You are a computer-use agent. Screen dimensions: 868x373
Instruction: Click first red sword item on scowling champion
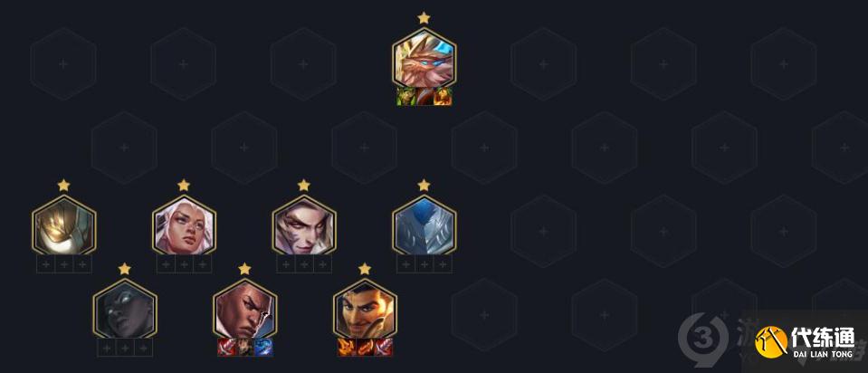(226, 347)
